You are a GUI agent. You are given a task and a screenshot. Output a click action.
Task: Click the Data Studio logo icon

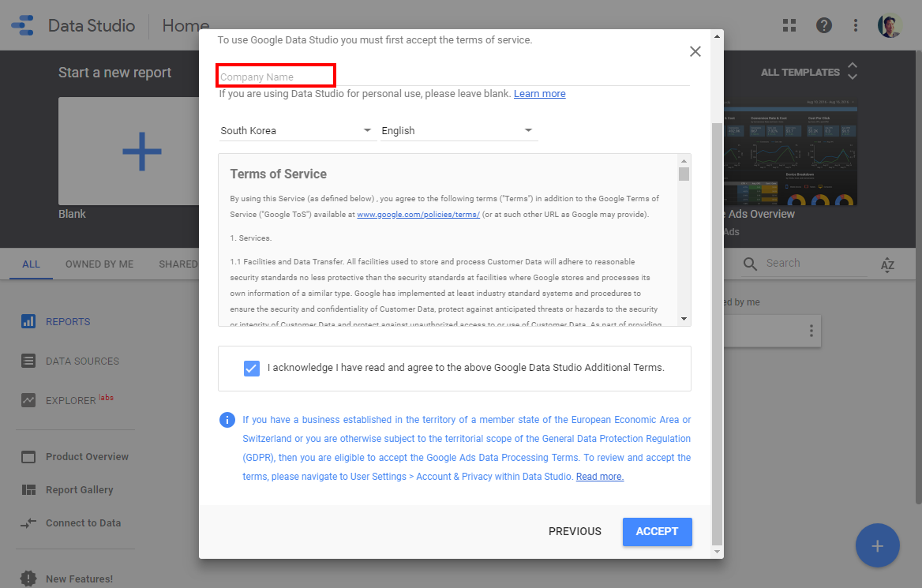(x=23, y=25)
